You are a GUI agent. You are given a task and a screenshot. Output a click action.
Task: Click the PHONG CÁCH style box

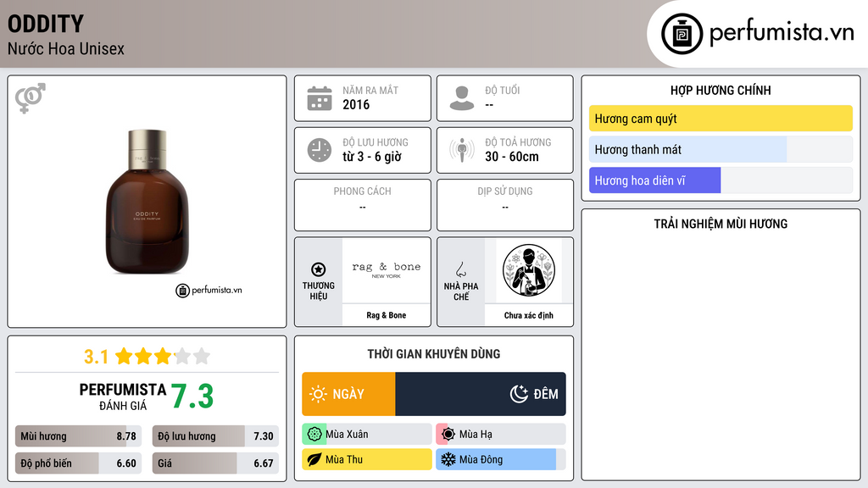(x=363, y=205)
